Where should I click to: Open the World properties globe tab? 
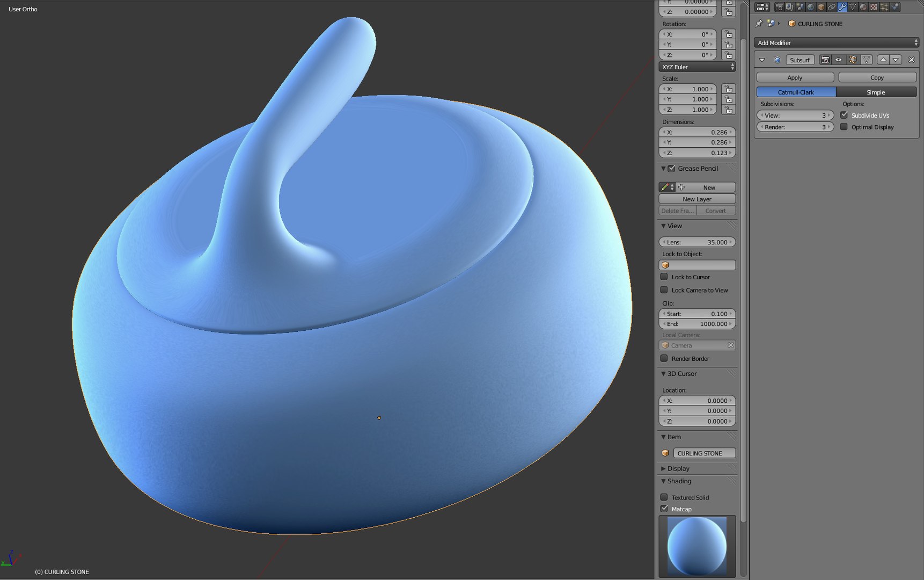coord(811,7)
